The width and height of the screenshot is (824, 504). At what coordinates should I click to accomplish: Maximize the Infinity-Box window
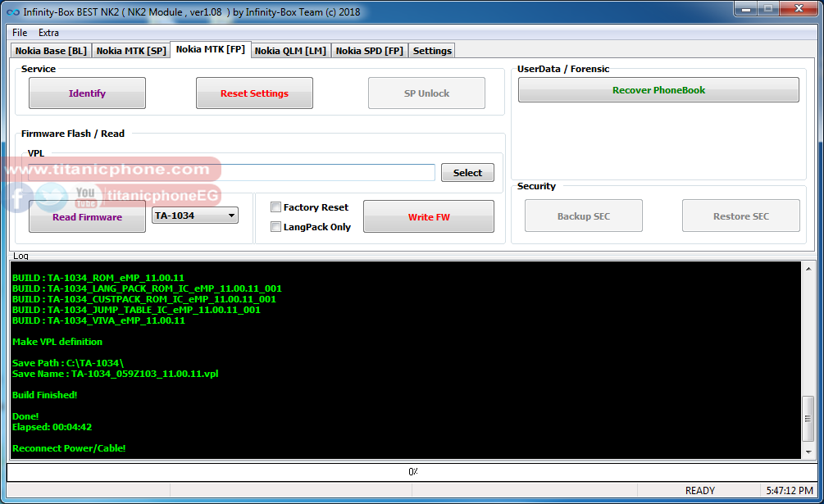pyautogui.click(x=768, y=9)
